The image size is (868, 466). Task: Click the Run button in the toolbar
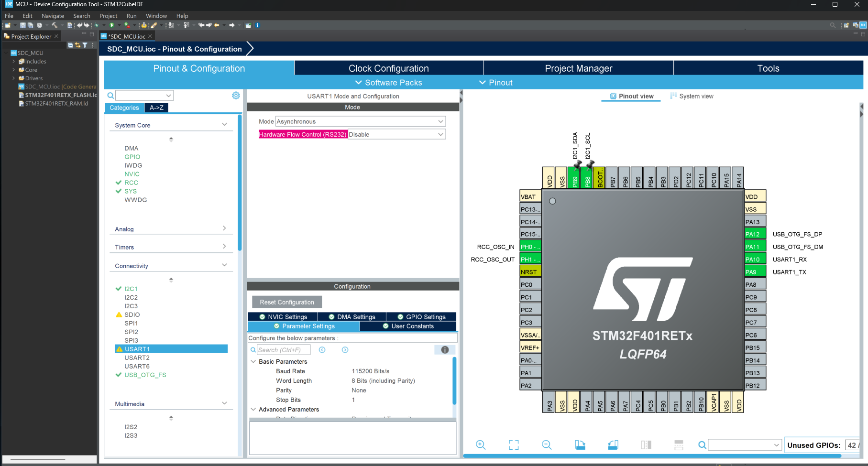(x=112, y=25)
